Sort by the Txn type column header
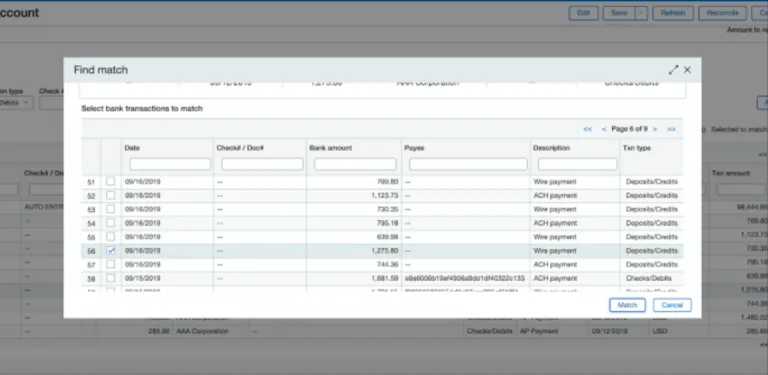 pyautogui.click(x=637, y=148)
